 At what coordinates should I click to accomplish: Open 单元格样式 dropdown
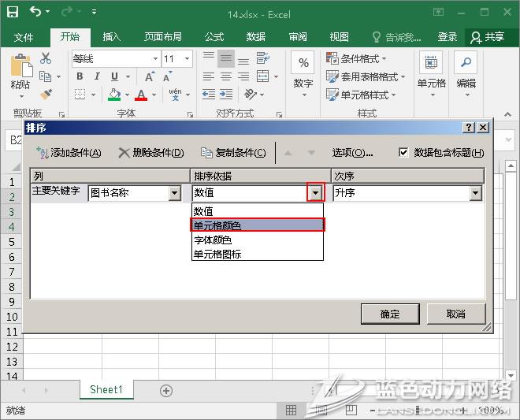(361, 95)
